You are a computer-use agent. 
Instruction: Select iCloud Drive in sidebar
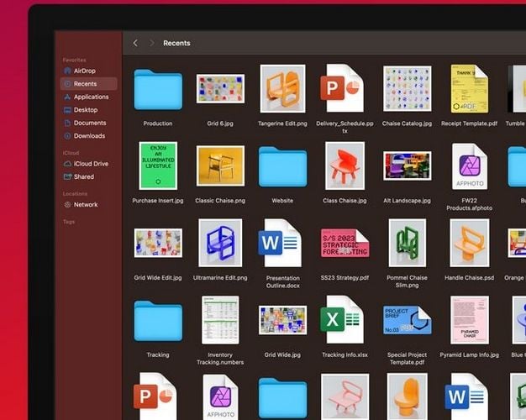pos(90,164)
